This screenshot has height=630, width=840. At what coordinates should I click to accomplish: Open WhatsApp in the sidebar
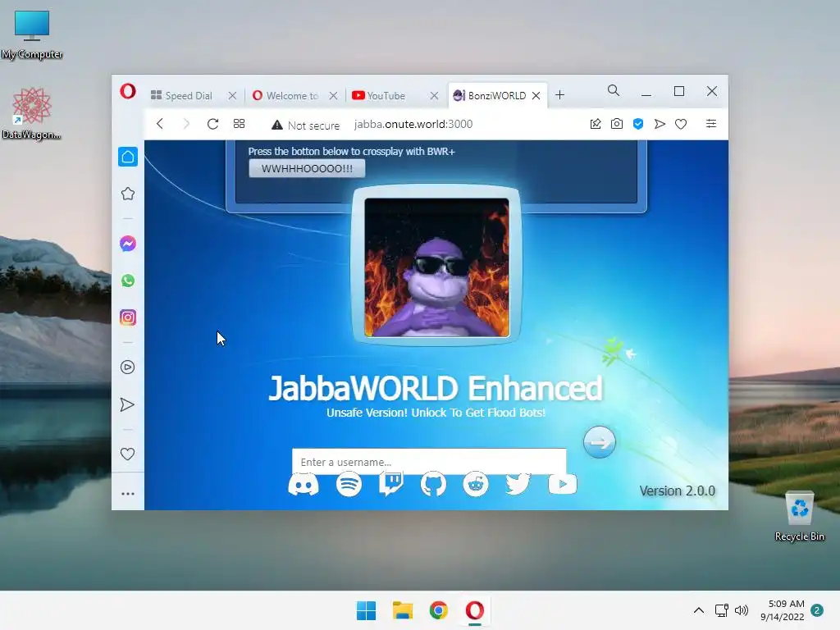pos(127,281)
